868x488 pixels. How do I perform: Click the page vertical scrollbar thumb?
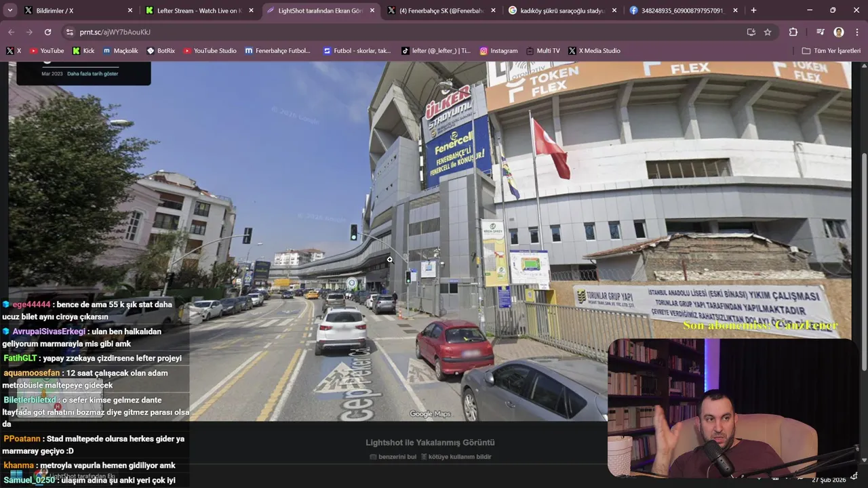click(x=863, y=262)
